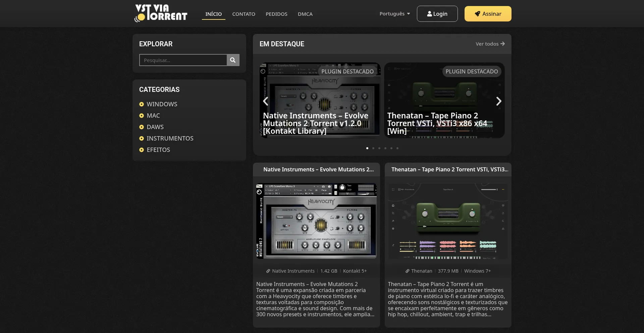Open the PEDIDOS menu item

276,14
